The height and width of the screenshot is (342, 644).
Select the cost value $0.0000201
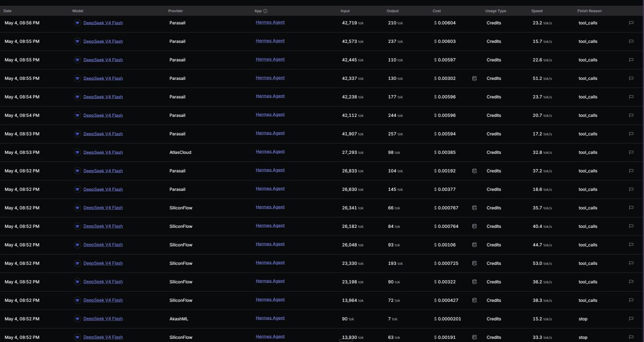448,319
